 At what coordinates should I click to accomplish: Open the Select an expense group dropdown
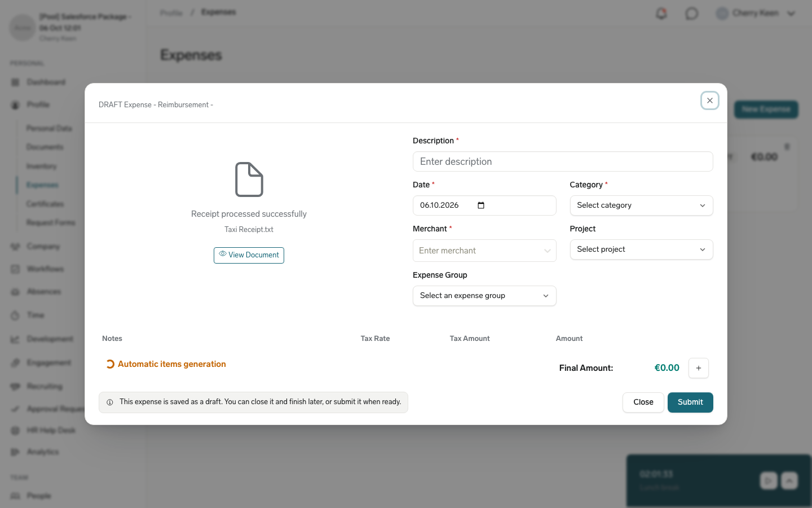pos(484,296)
